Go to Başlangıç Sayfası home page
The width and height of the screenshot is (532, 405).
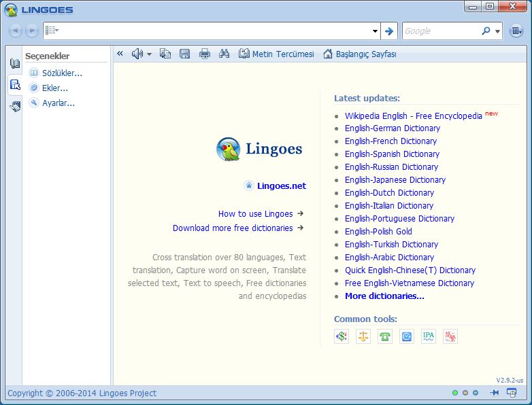pyautogui.click(x=360, y=54)
